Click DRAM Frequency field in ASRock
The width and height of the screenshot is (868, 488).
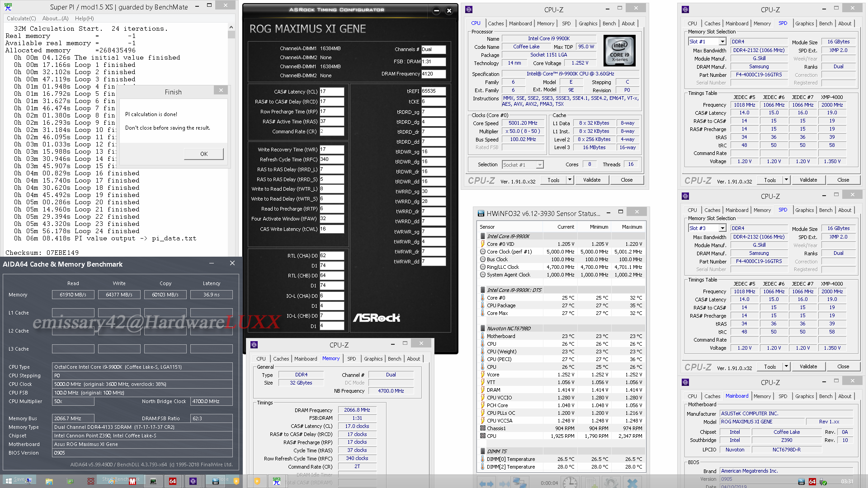[x=434, y=74]
